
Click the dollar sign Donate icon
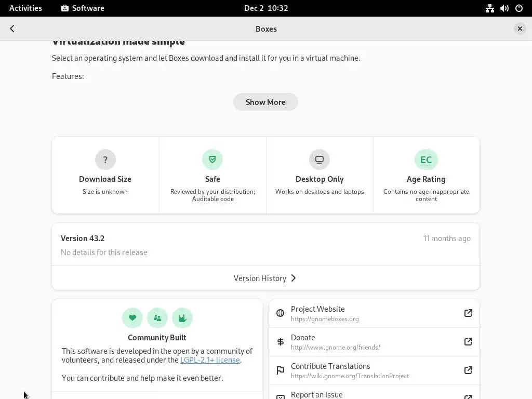click(280, 342)
